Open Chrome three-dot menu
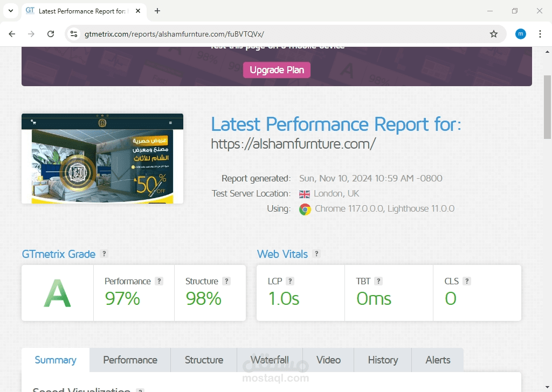Screen dimensions: 552x392 540,34
